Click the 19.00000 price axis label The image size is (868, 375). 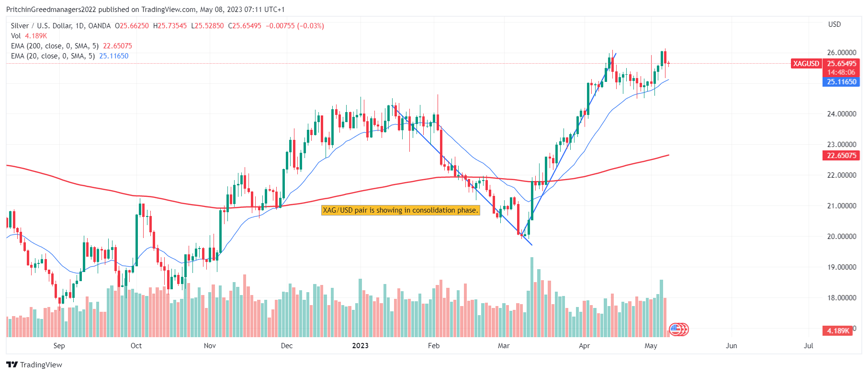coord(842,267)
